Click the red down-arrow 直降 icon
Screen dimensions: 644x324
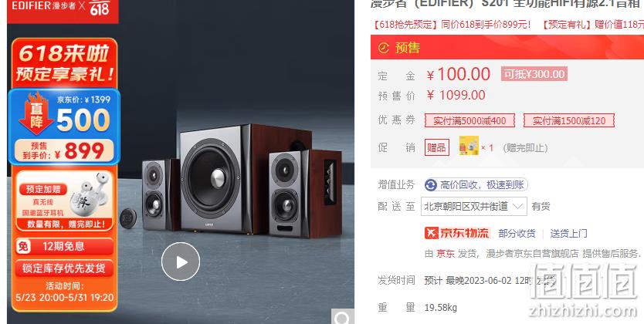(x=36, y=115)
